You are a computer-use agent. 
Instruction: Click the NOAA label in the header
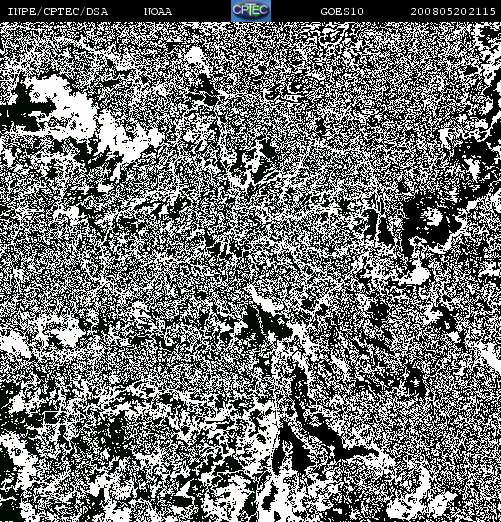pyautogui.click(x=158, y=12)
